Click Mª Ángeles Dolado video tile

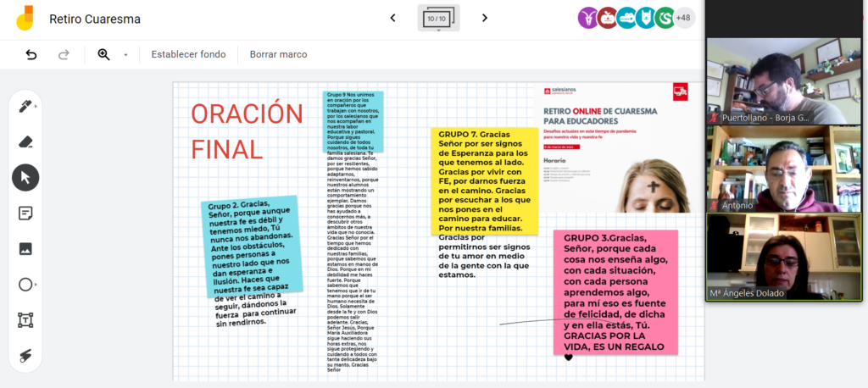click(x=784, y=257)
